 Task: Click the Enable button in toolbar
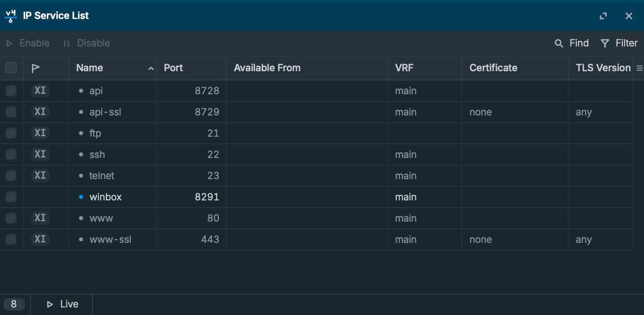click(x=28, y=43)
